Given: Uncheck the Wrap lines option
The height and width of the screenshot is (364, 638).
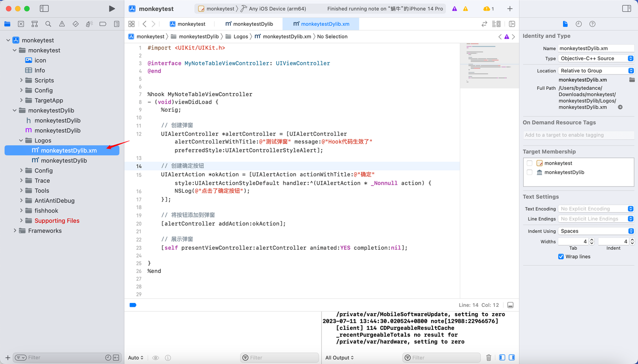Looking at the screenshot, I should 560,256.
